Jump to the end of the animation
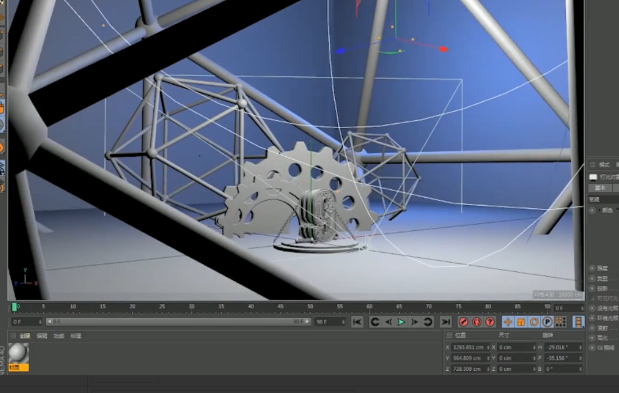This screenshot has width=619, height=393. point(446,322)
